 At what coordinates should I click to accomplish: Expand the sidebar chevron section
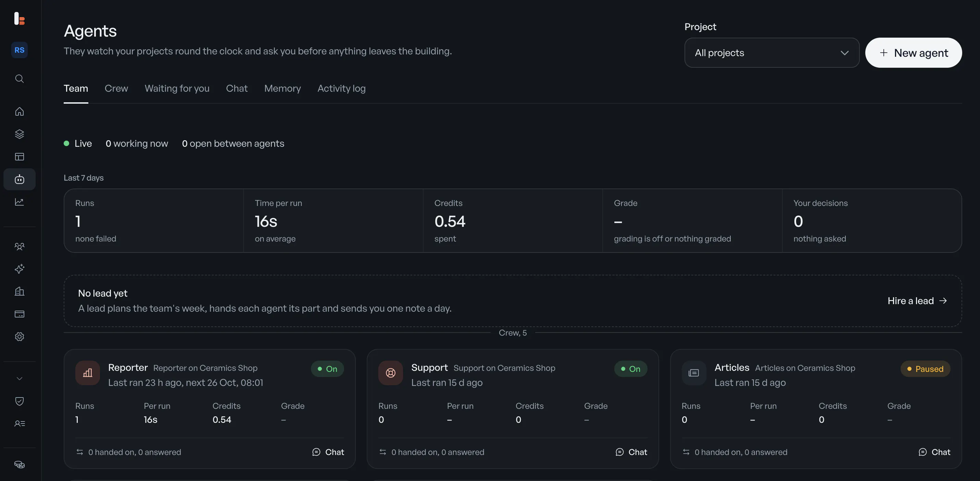click(20, 379)
